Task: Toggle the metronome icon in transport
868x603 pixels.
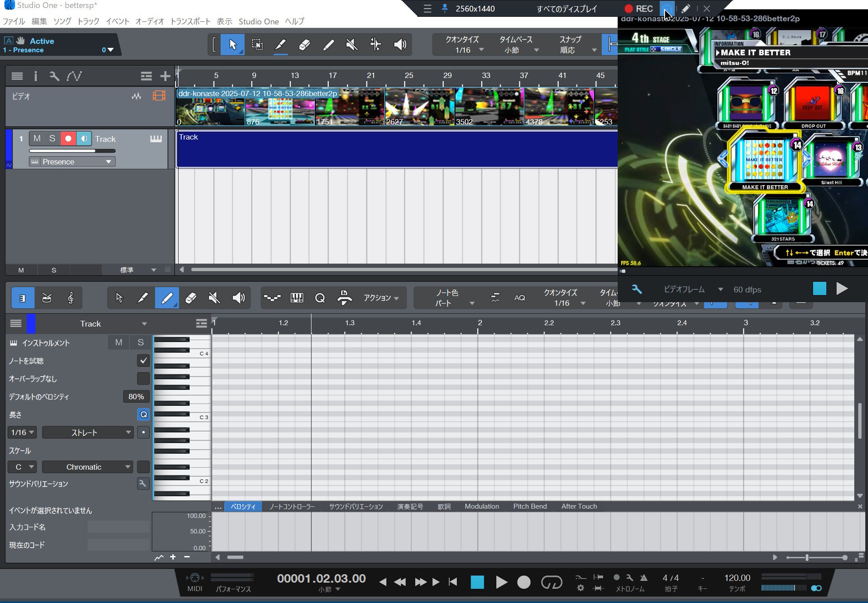Action: tap(643, 578)
